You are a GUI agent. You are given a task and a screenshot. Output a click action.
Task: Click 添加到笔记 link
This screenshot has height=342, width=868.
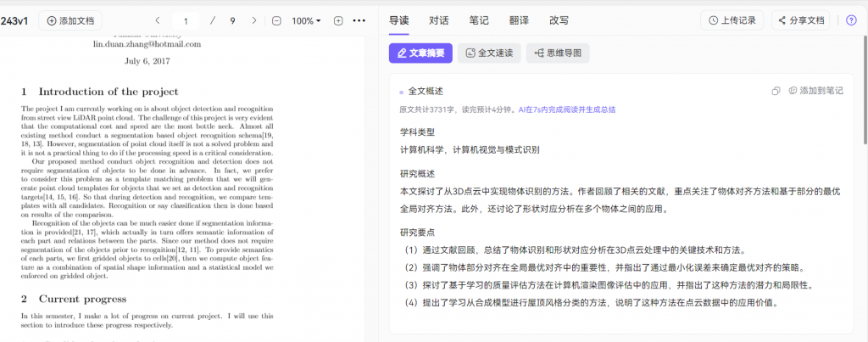click(x=816, y=91)
